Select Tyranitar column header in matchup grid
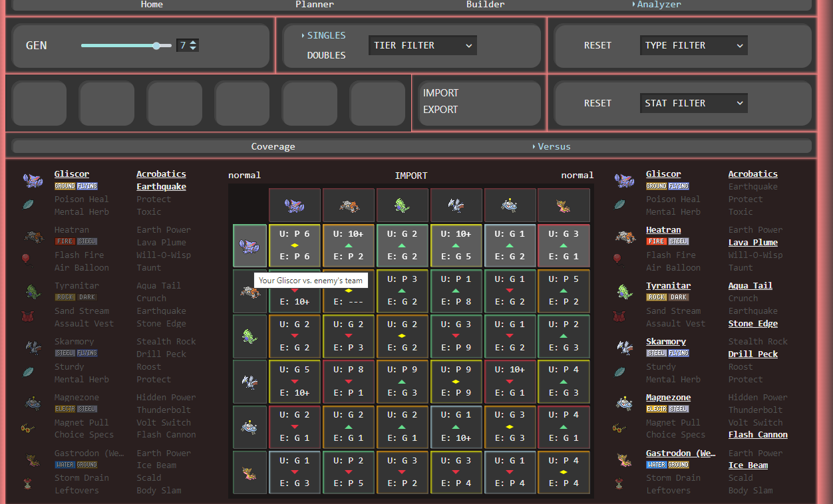The image size is (833, 504). (x=403, y=205)
